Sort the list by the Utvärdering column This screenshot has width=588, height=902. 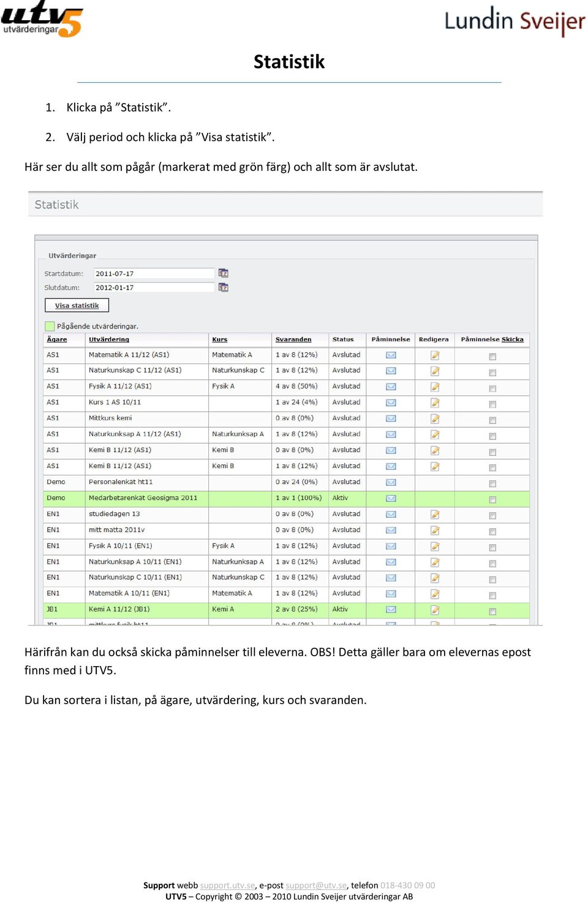pos(109,339)
